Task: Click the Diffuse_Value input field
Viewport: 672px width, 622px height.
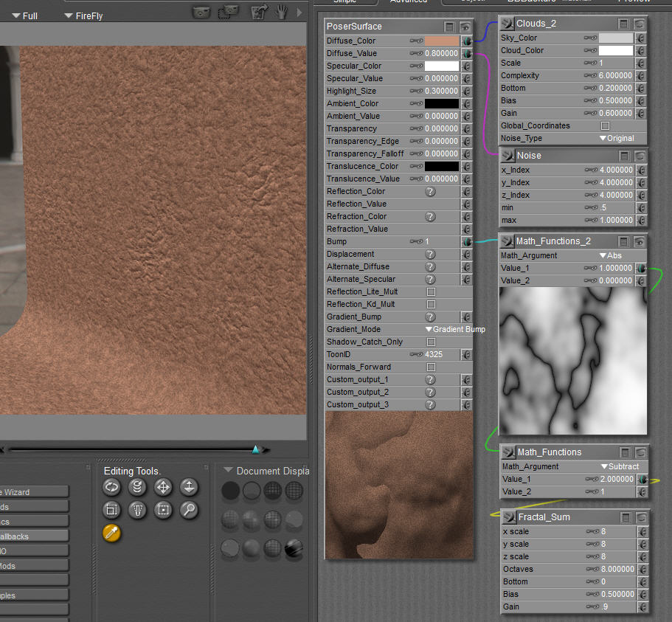Action: [441, 54]
